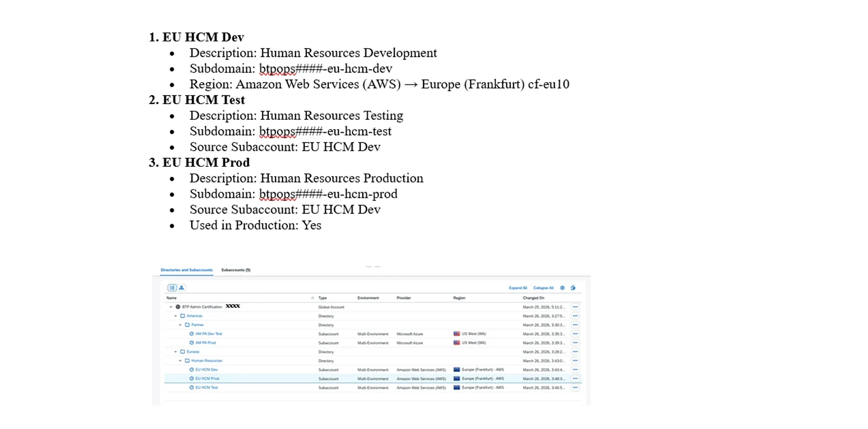Viewport: 868px width, 429px height.
Task: Open actions menu for Americas directory row
Action: coord(575,316)
